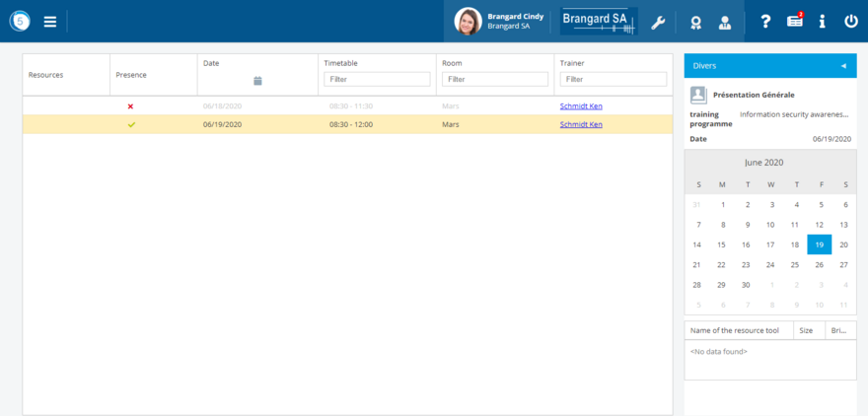868x416 pixels.
Task: Click the Timetable filter field
Action: (377, 79)
